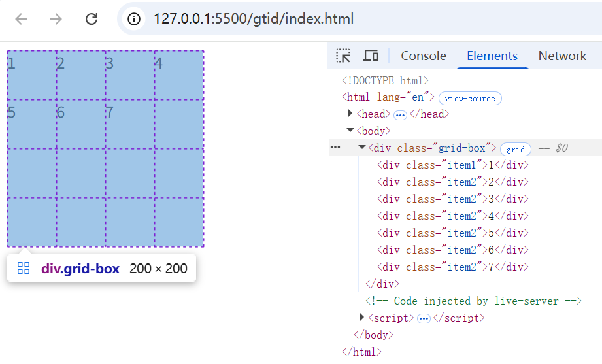Expand the head element
The image size is (602, 364).
[350, 113]
